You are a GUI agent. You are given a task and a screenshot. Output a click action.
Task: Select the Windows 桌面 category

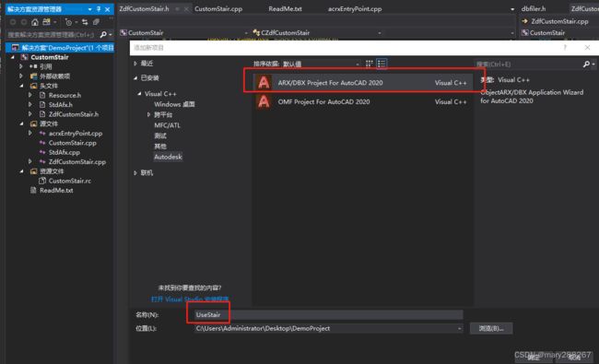point(174,104)
